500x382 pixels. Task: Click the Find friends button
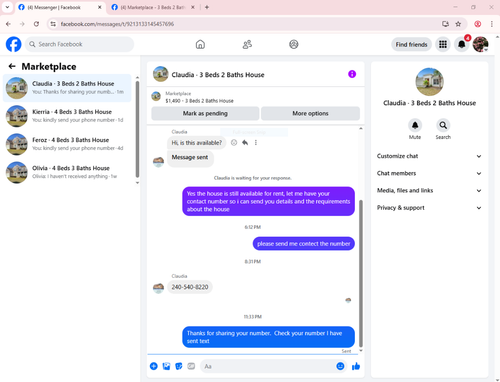tap(411, 44)
